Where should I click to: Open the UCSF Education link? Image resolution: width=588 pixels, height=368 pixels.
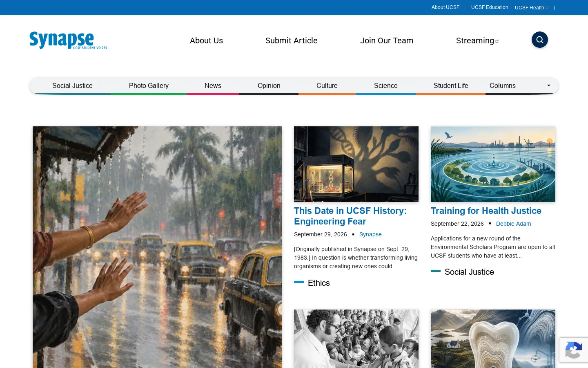tap(490, 7)
